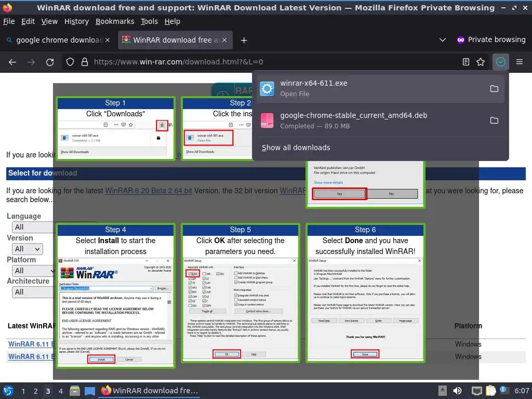
Task: Select WinRAR Firefox taskbar window entry
Action: click(149, 391)
